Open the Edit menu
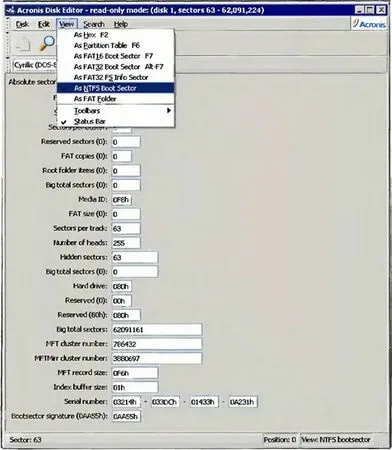The height and width of the screenshot is (450, 392). tap(44, 24)
